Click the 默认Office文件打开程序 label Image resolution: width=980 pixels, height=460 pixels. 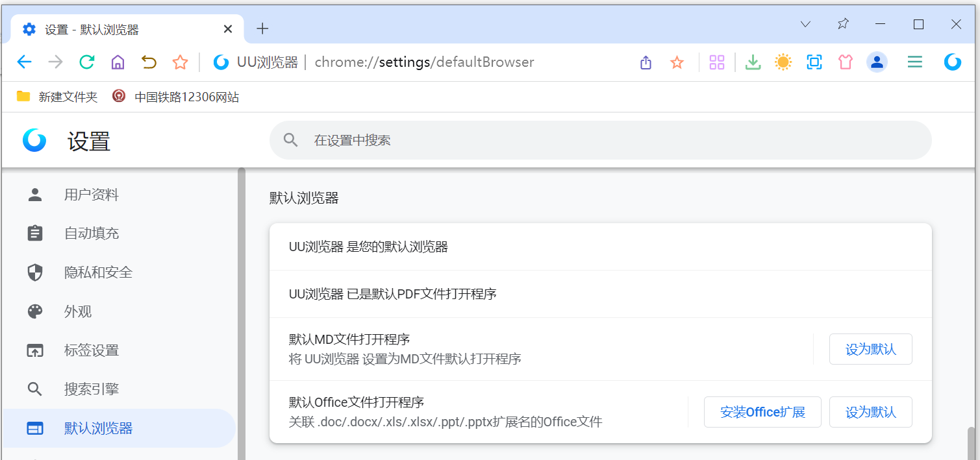(357, 402)
